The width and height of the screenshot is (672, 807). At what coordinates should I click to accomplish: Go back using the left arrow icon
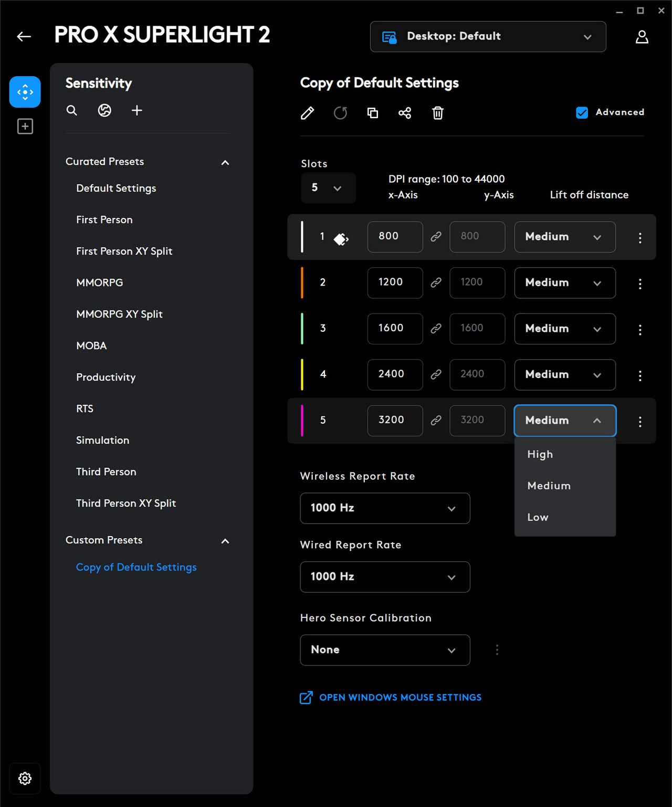[24, 36]
